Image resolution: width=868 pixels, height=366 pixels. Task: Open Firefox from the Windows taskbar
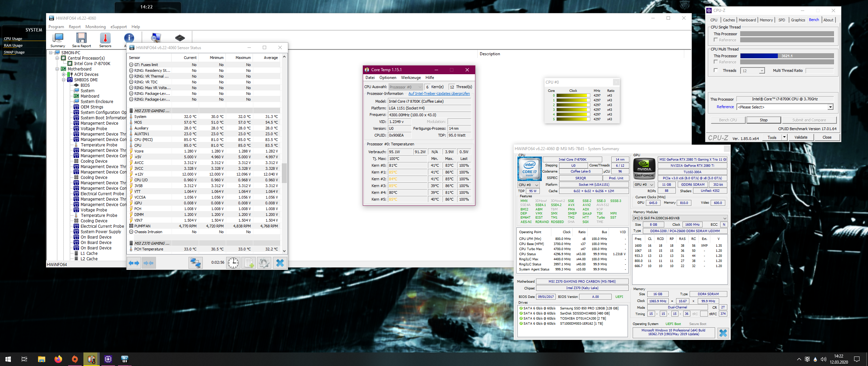tap(58, 359)
